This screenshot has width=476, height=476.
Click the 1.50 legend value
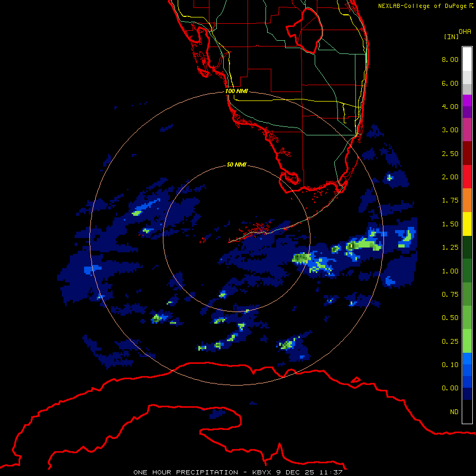(x=450, y=224)
